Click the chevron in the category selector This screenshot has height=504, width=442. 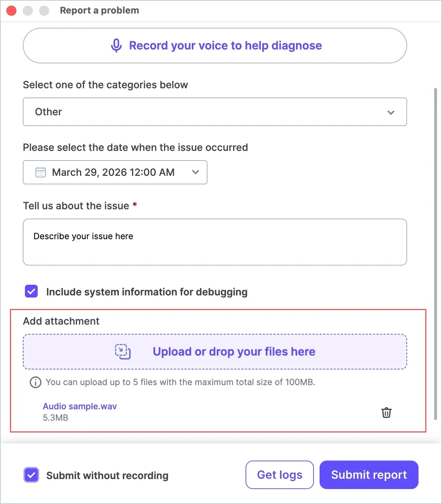(x=391, y=112)
